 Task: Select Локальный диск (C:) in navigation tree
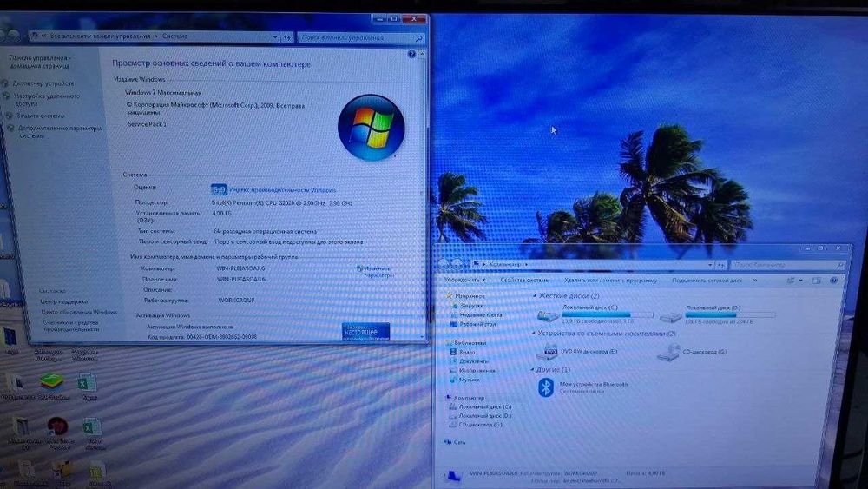click(484, 407)
